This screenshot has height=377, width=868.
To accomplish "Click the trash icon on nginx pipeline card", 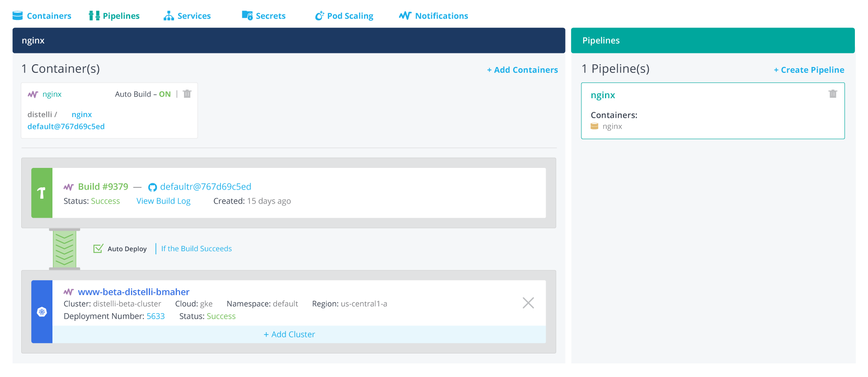I will 832,94.
